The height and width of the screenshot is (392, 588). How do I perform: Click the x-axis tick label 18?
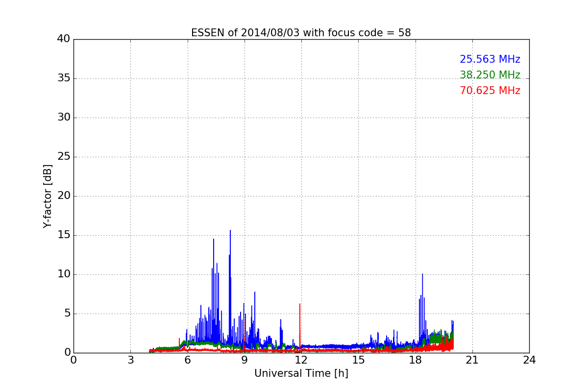[x=416, y=360]
